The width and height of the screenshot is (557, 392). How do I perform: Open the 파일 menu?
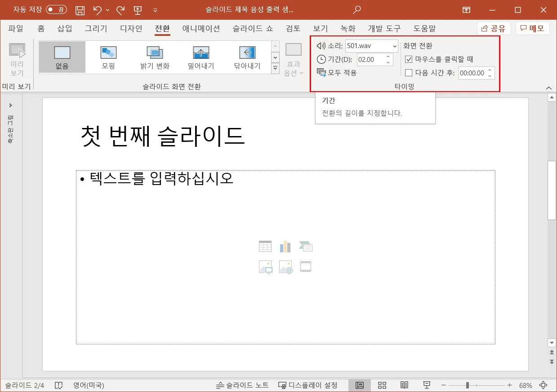tap(16, 28)
